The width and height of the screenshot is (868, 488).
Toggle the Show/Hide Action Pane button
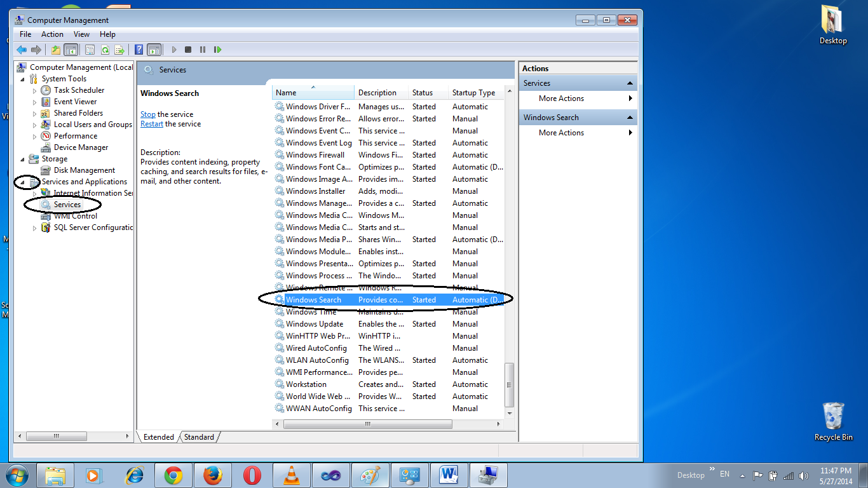click(154, 50)
